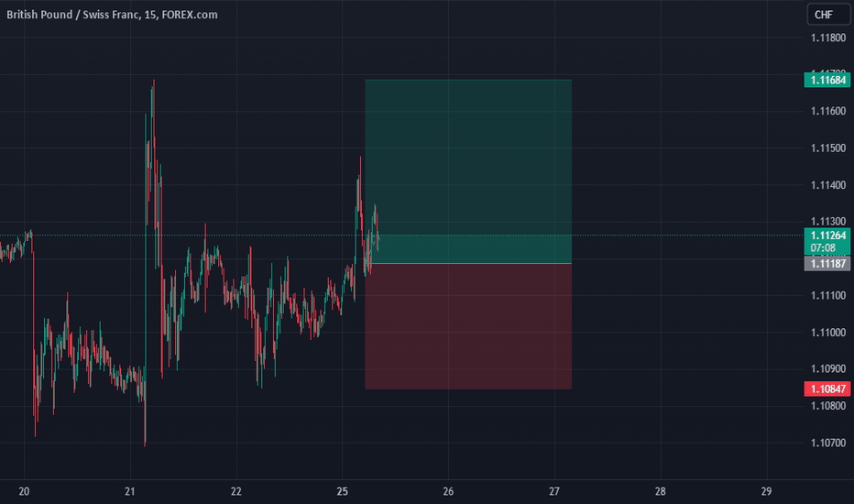Click the current price label 1.11264

click(827, 236)
